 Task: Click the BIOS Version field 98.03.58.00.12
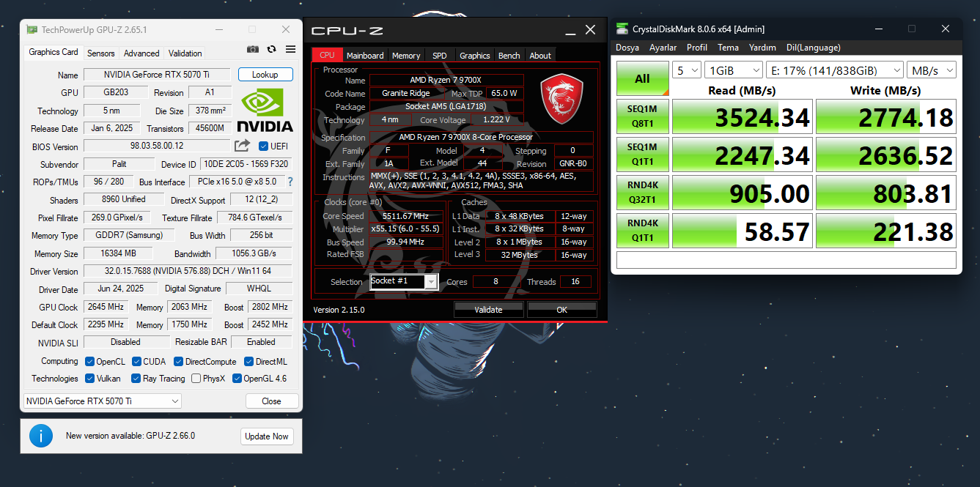point(157,146)
